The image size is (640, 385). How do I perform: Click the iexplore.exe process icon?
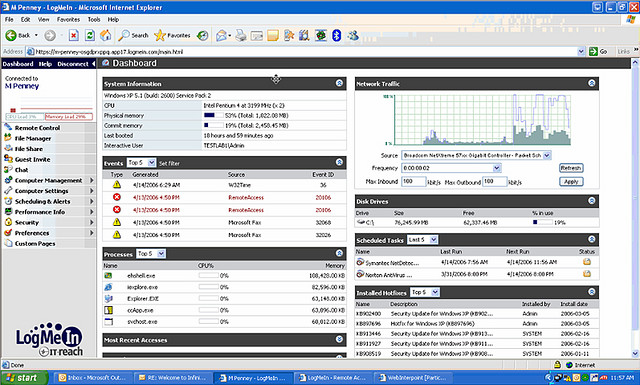[x=108, y=287]
